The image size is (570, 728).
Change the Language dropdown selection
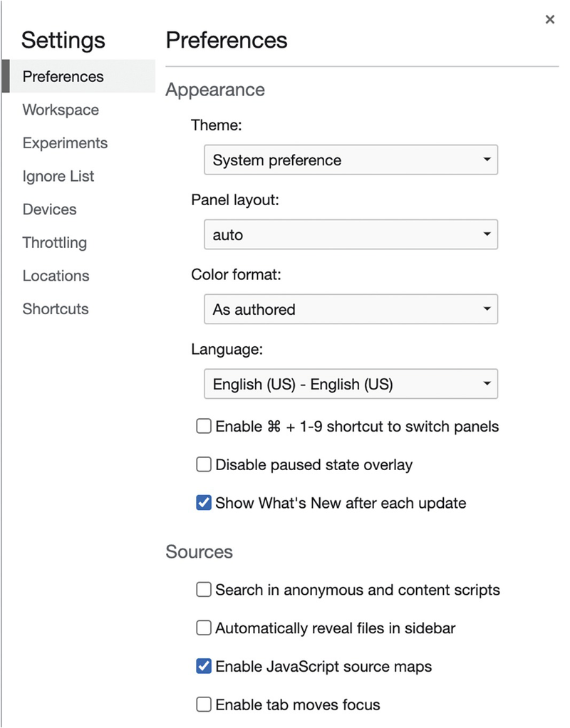pyautogui.click(x=351, y=385)
